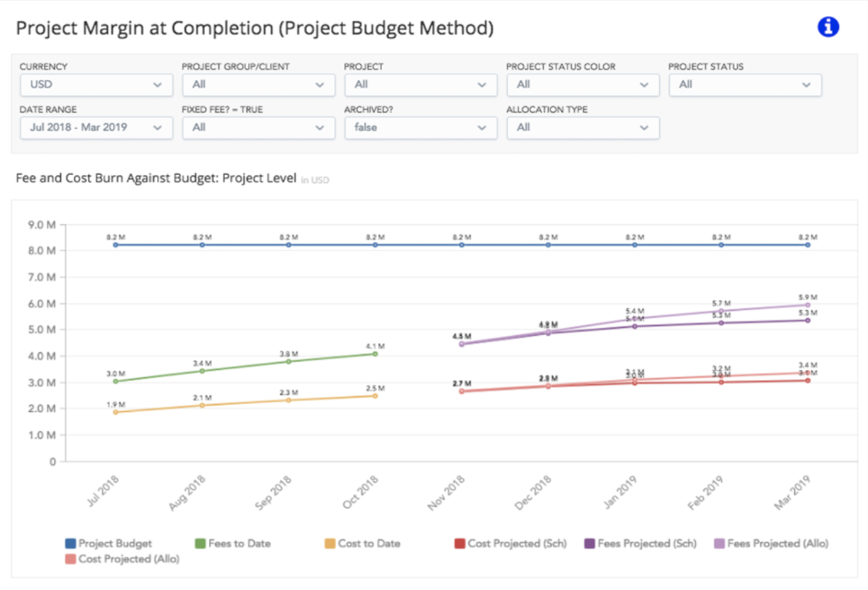Change the Date Range Jul 2018 - Mar 2019
Image resolution: width=868 pixels, height=590 pixels.
(96, 128)
